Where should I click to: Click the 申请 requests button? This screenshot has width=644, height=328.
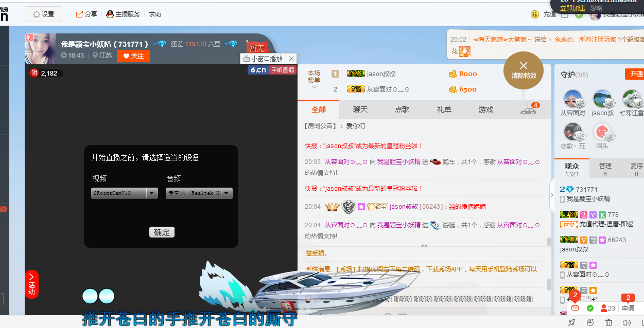628,308
